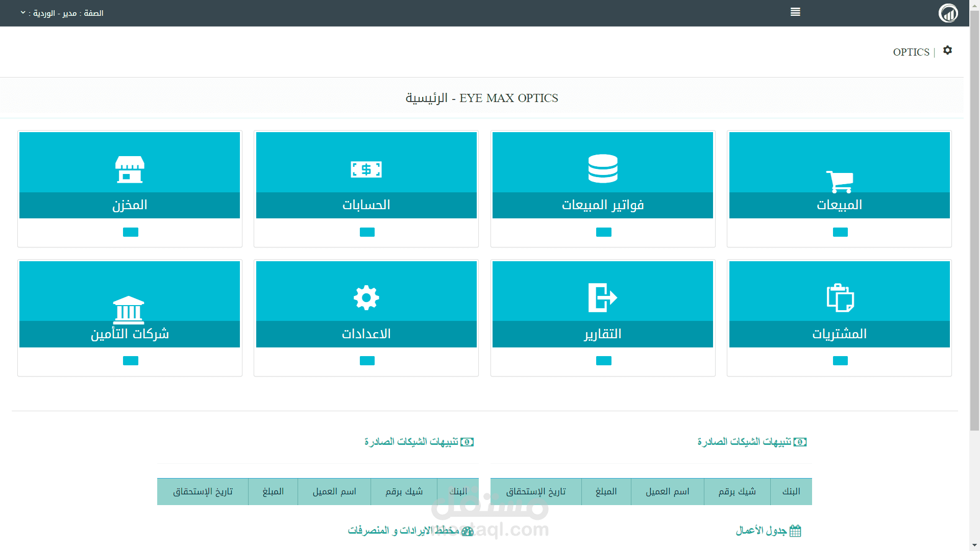
Task: Click the OPTICS breadcrumb text
Action: [911, 52]
